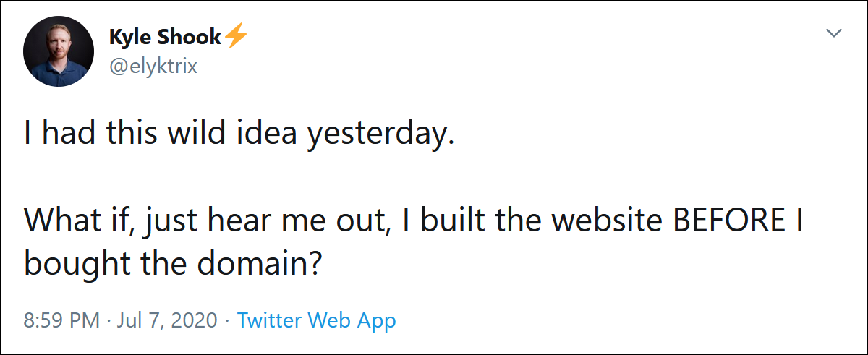868x355 pixels.
Task: Click the word 'built' in the tweet
Action: [x=459, y=221]
